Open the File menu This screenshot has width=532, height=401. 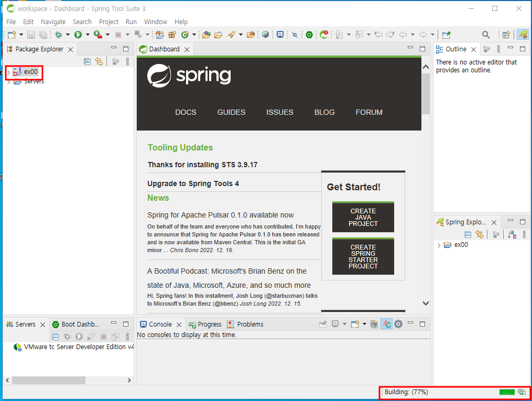pos(11,21)
